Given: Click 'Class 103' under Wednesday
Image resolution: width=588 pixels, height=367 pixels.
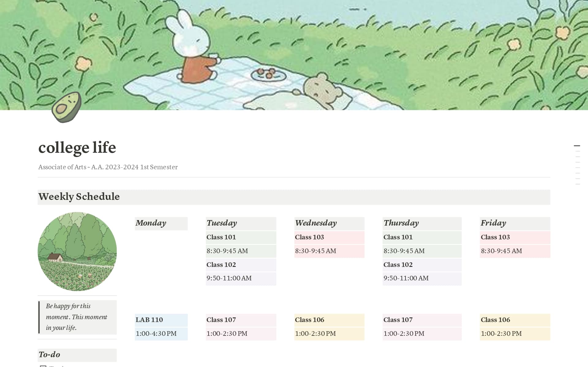Looking at the screenshot, I should click(x=309, y=237).
